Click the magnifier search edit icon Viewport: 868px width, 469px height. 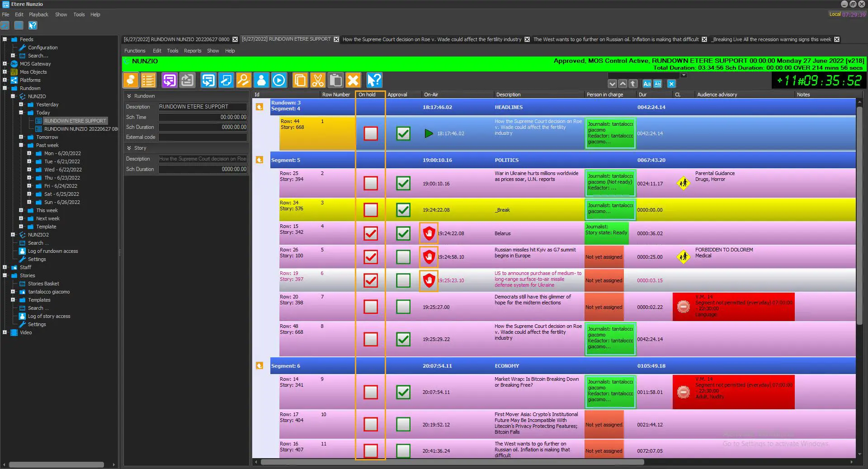point(243,81)
